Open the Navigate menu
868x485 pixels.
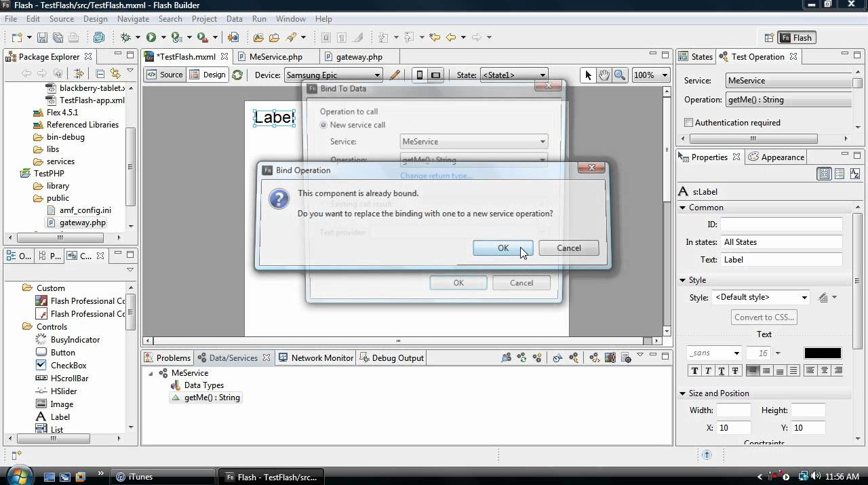pos(133,19)
